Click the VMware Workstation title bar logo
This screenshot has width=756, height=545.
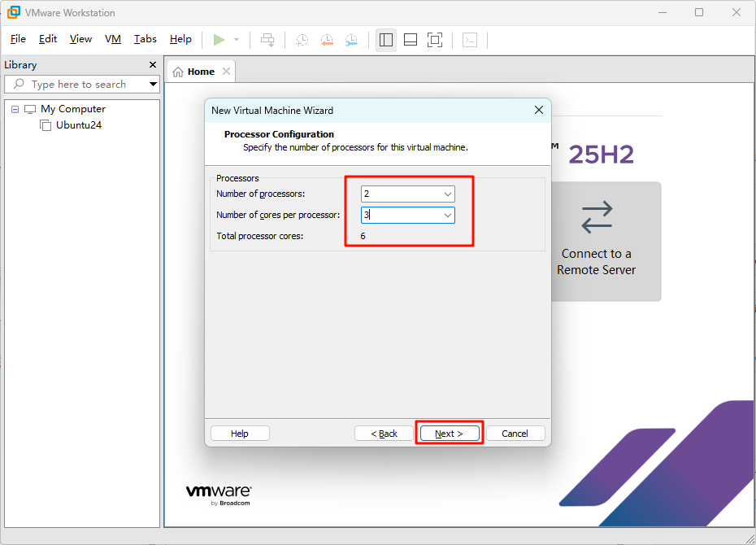[14, 12]
